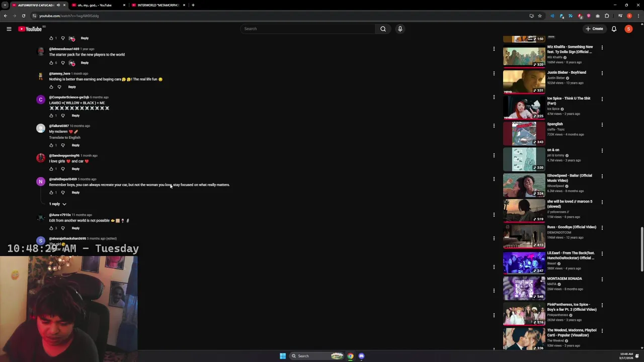
Task: Open the Chrome extensions puzzle icon
Action: pyautogui.click(x=607, y=16)
